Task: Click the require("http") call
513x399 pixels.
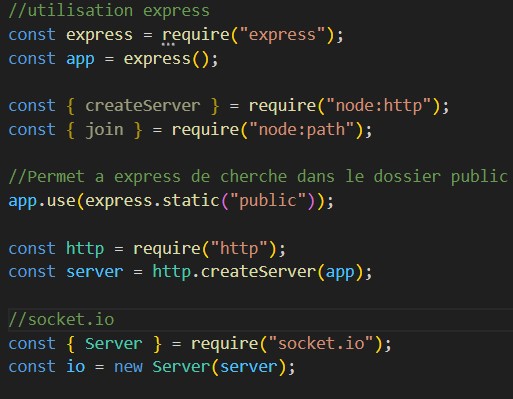Action: tap(205, 249)
